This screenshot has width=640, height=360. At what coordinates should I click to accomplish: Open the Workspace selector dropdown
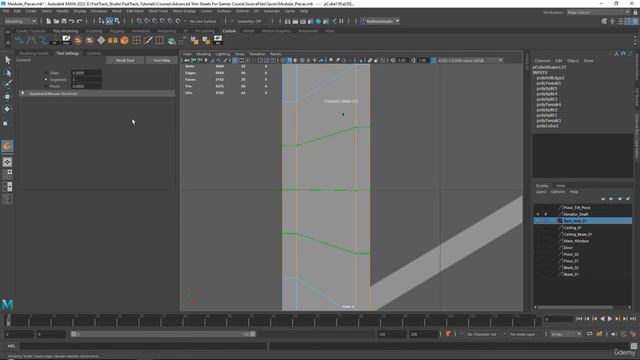point(598,12)
